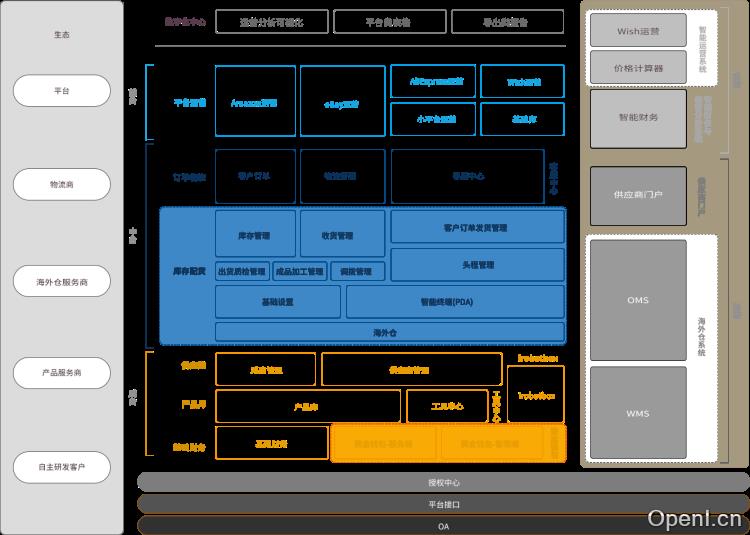Click the 头程管理 box

click(x=476, y=265)
